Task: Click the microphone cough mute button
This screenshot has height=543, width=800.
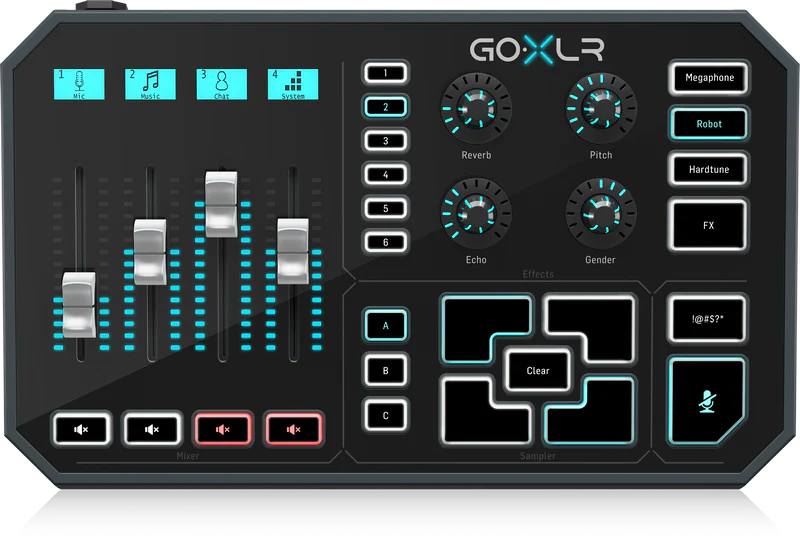Action: point(707,402)
